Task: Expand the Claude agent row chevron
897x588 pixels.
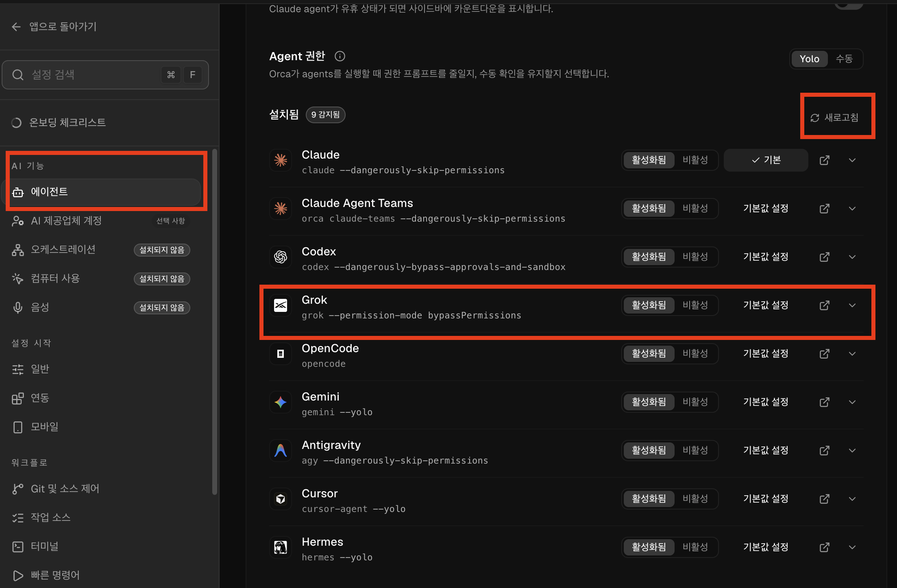Action: coord(852,160)
